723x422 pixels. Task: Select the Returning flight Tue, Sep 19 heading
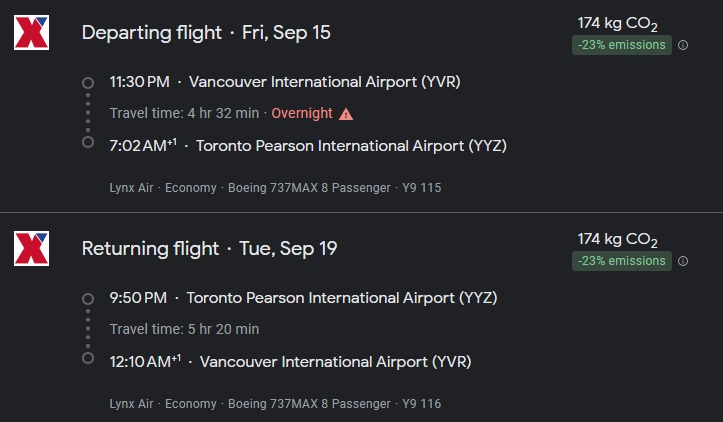209,249
